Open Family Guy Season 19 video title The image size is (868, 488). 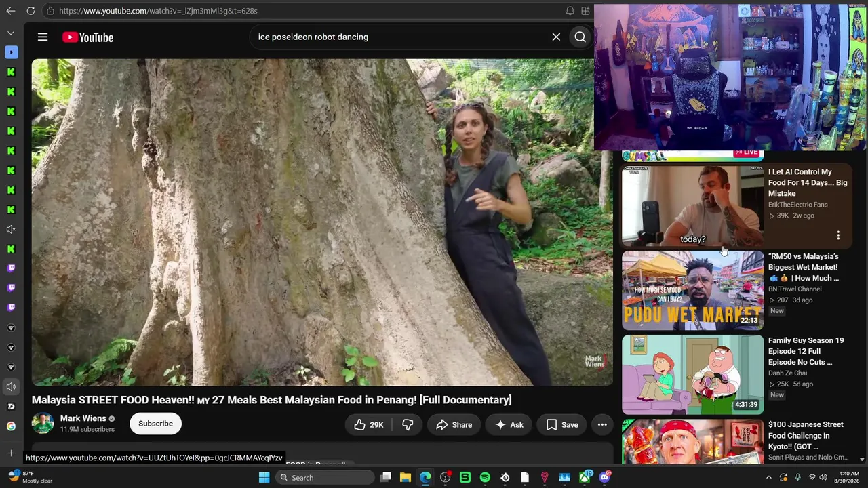pos(806,351)
